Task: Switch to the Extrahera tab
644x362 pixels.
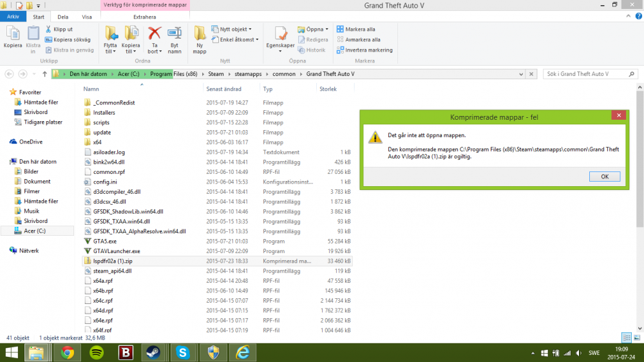Action: [144, 17]
